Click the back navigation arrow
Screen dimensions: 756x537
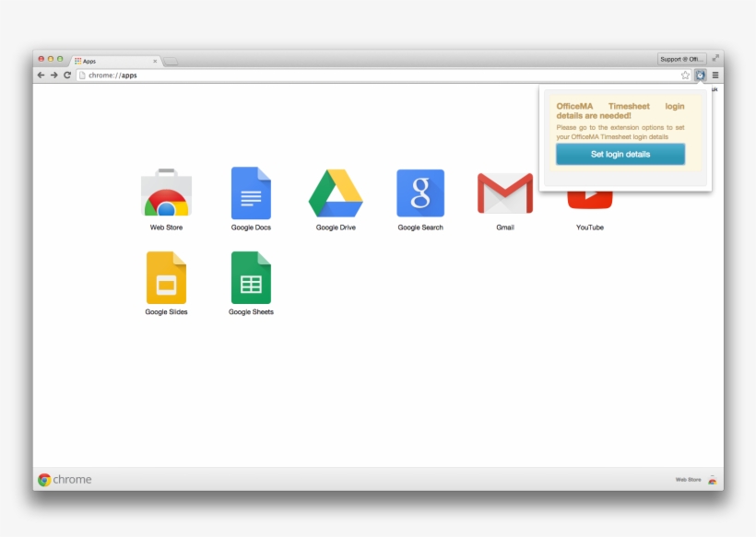tap(40, 75)
